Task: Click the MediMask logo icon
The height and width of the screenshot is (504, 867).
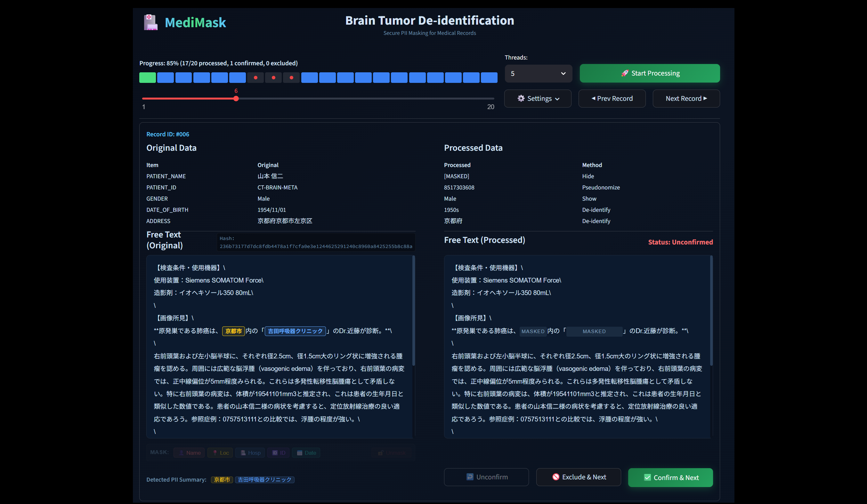Action: pos(150,22)
